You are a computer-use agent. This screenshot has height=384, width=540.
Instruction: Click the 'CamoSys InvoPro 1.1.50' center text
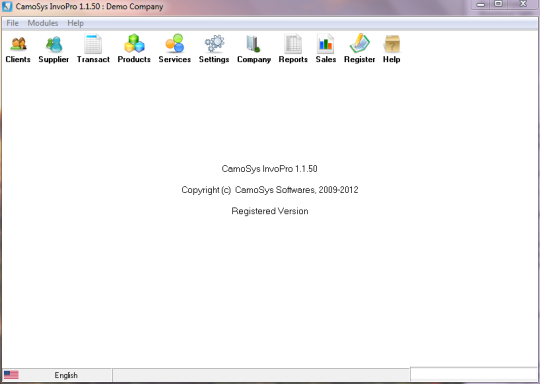269,169
